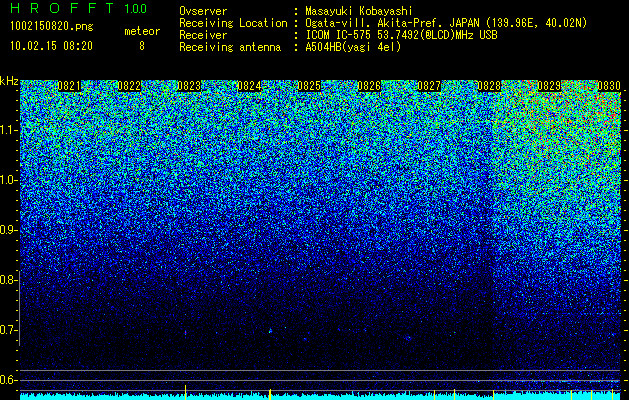Click the version number 1.0.0
The height and width of the screenshot is (400, 629).
(136, 9)
